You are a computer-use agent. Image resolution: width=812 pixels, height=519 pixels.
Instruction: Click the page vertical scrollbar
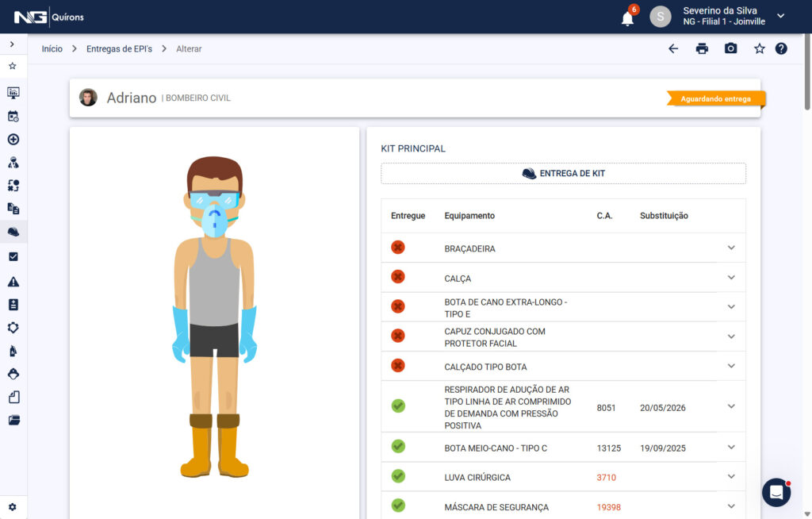tap(806, 72)
